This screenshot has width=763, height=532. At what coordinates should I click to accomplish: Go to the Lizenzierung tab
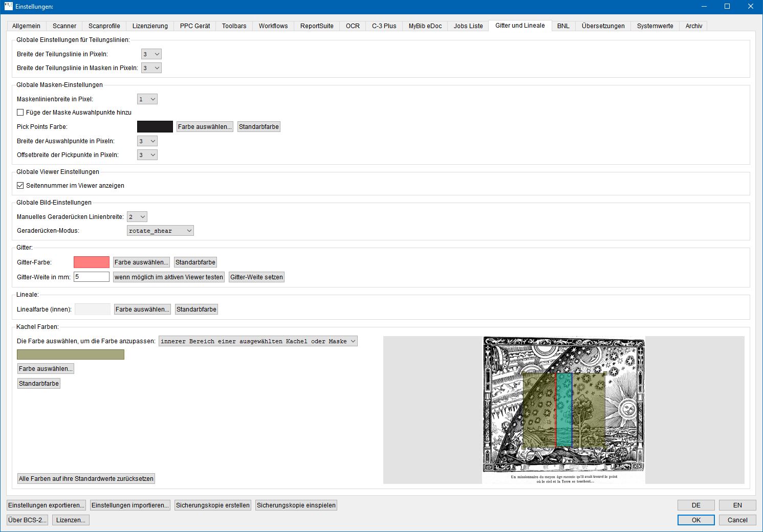click(150, 26)
